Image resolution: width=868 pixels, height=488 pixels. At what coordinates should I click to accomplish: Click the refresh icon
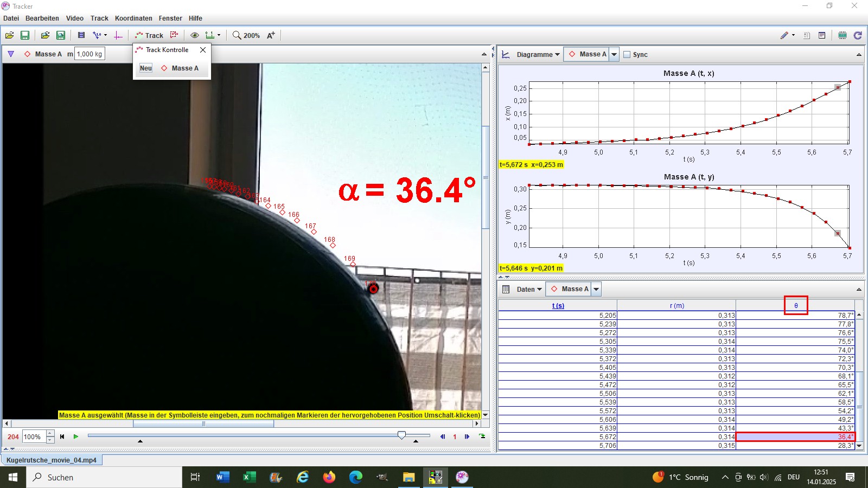pyautogui.click(x=858, y=35)
